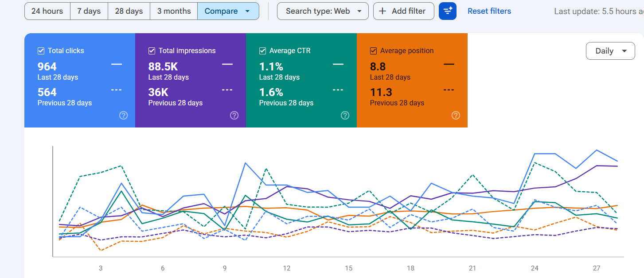644x278 pixels.
Task: Click help icon on Total clicks card
Action: pyautogui.click(x=124, y=116)
